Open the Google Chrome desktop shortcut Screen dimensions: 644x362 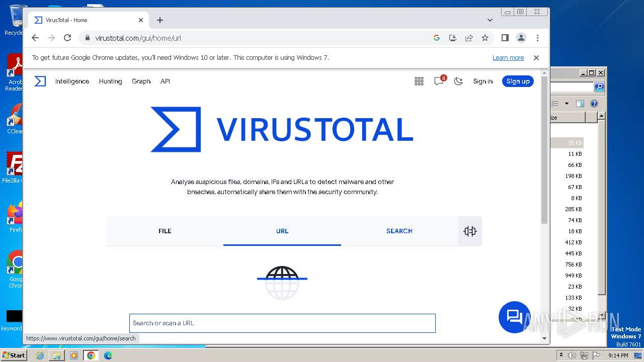tap(15, 269)
